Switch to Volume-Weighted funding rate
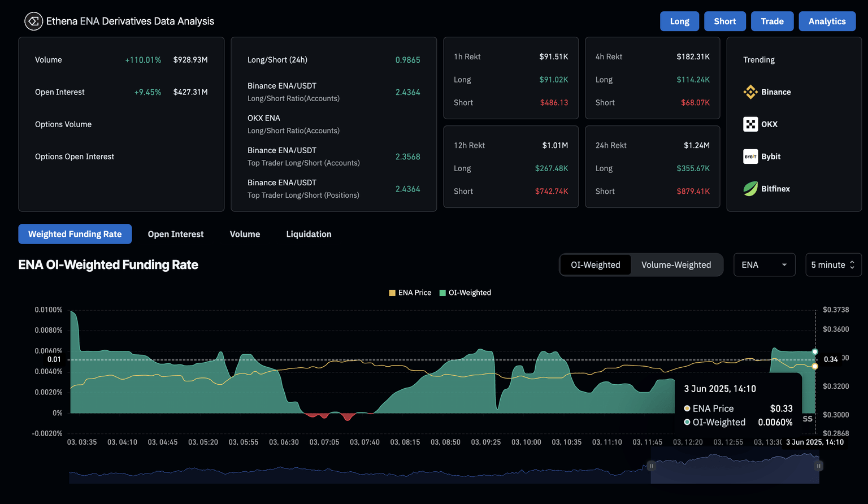This screenshot has height=504, width=868. pos(676,265)
